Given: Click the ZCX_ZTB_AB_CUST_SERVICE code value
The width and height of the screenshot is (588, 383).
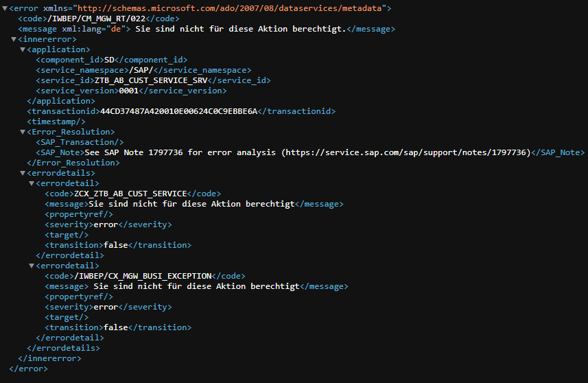Looking at the screenshot, I should [130, 194].
